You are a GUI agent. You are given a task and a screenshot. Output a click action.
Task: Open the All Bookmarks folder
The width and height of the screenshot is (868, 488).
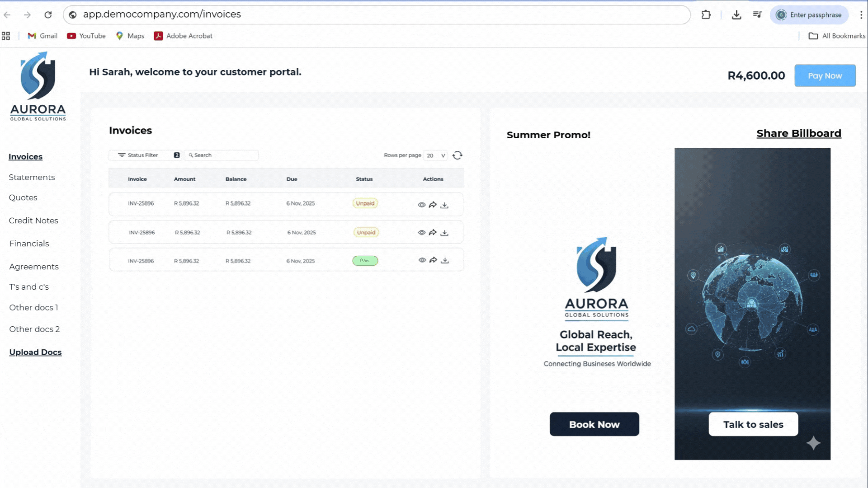coord(837,36)
